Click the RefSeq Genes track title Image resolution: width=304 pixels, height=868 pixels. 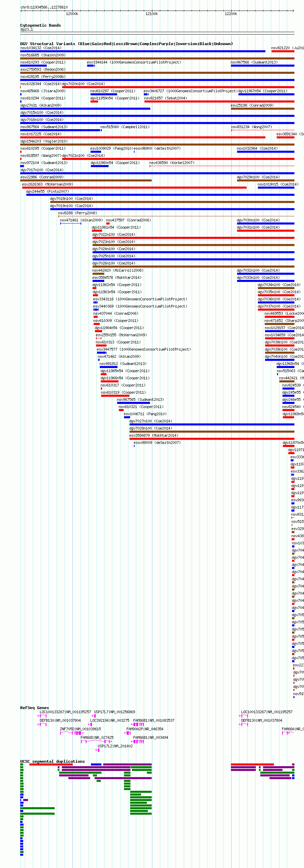(34, 708)
